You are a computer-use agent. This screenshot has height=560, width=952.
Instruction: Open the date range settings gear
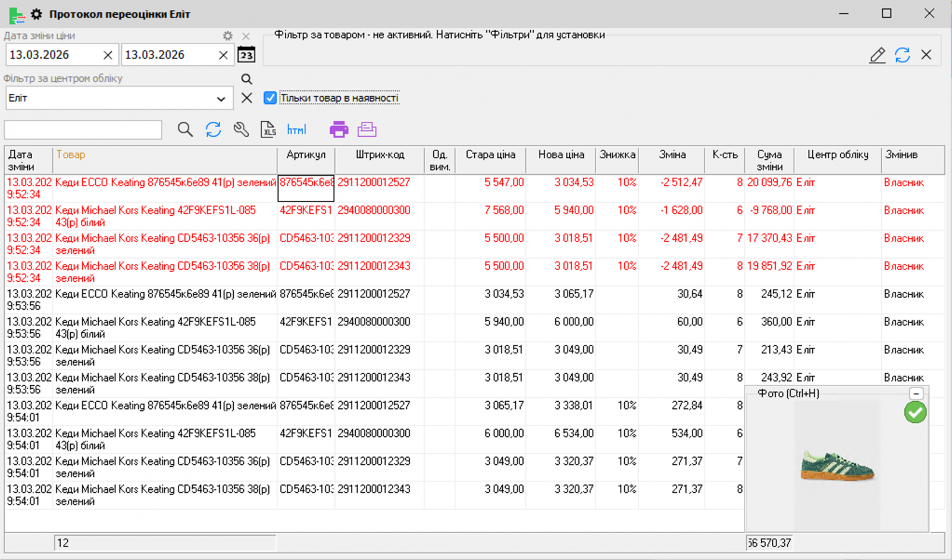coord(227,36)
